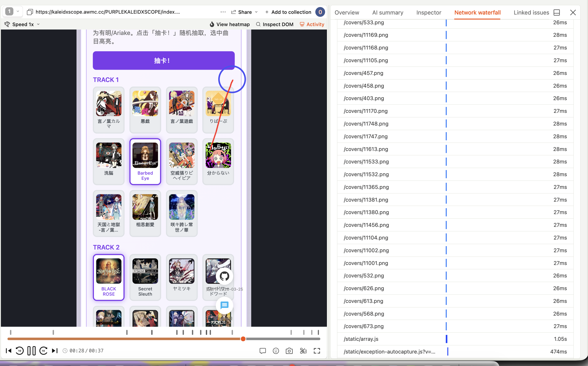Image resolution: width=588 pixels, height=366 pixels.
Task: Open the emoji reaction picker
Action: (x=276, y=351)
